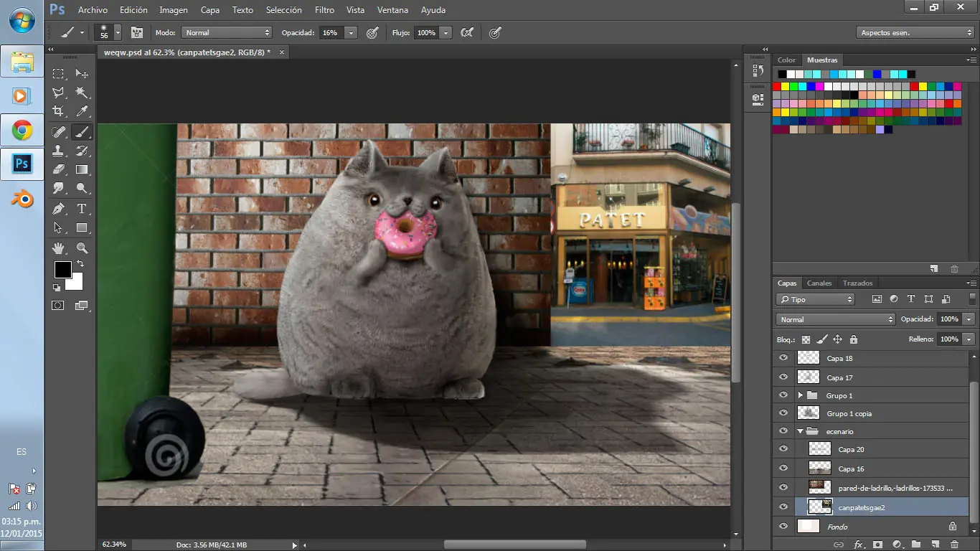The image size is (980, 551).
Task: Select the Dodge tool
Action: (x=82, y=189)
